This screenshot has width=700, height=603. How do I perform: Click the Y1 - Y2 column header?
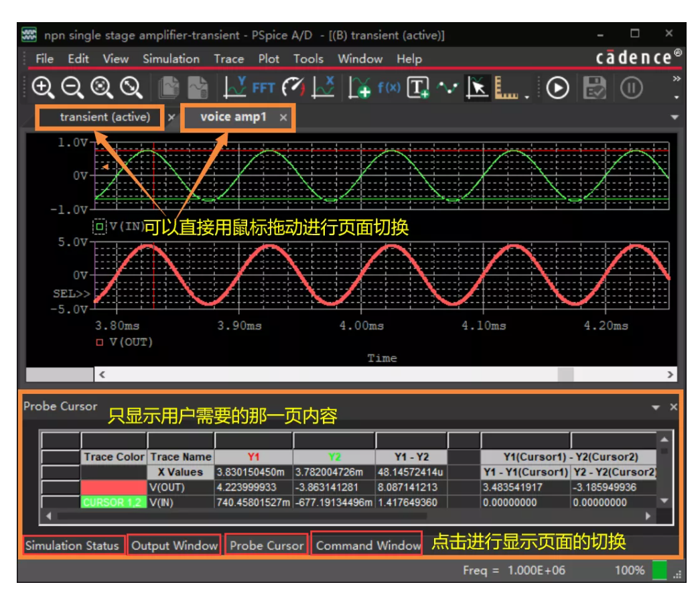[x=411, y=457]
